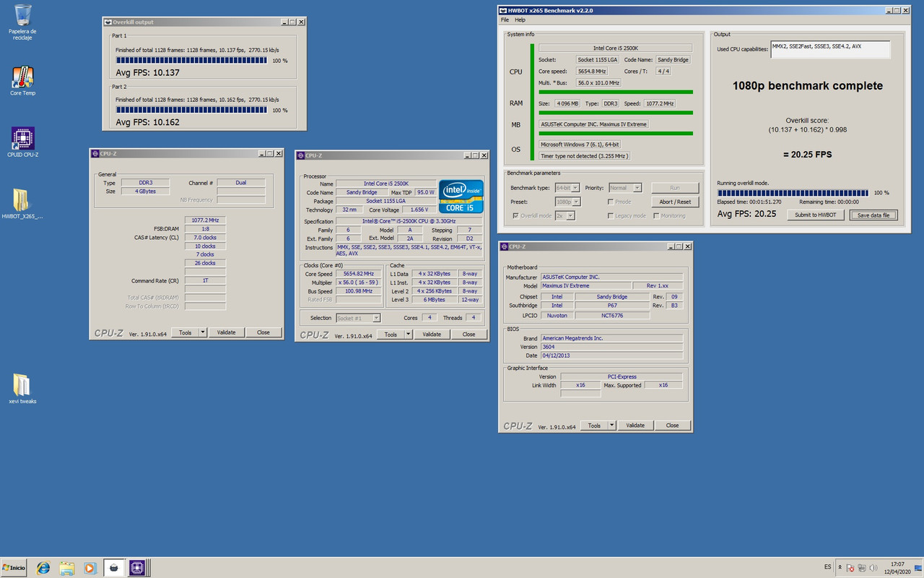
Task: Click Close button in processor CPU-Z window
Action: tap(469, 335)
